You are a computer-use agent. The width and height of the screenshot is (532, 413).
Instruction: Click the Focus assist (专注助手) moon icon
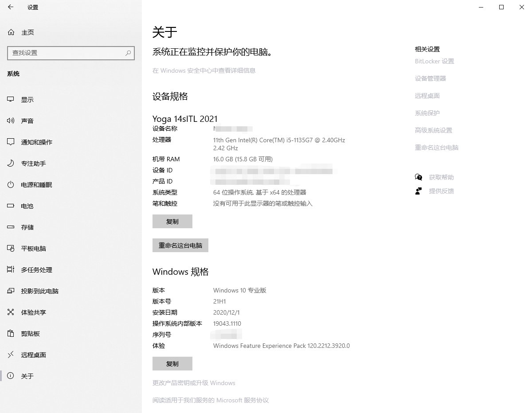(11, 164)
